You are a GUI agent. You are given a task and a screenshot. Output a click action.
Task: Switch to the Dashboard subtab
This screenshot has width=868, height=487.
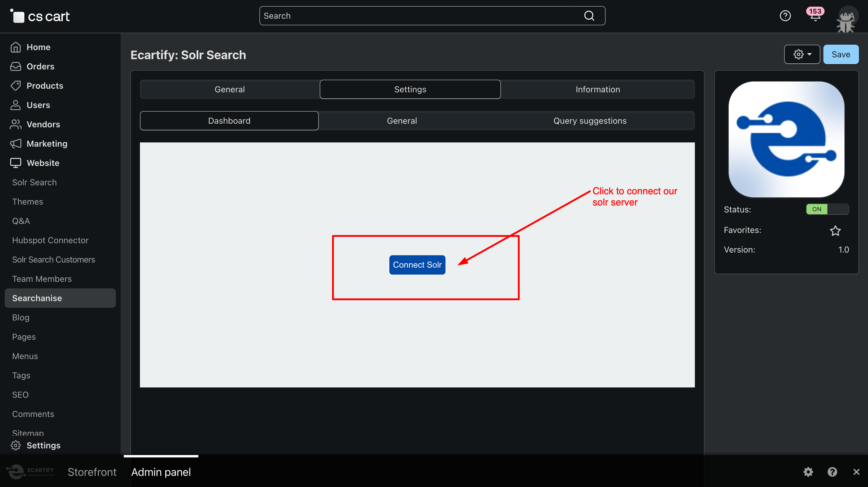[x=229, y=120]
